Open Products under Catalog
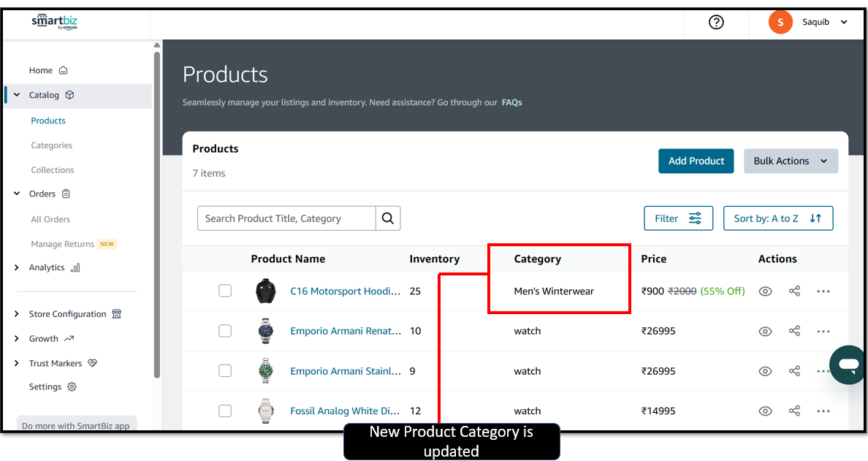 tap(48, 121)
